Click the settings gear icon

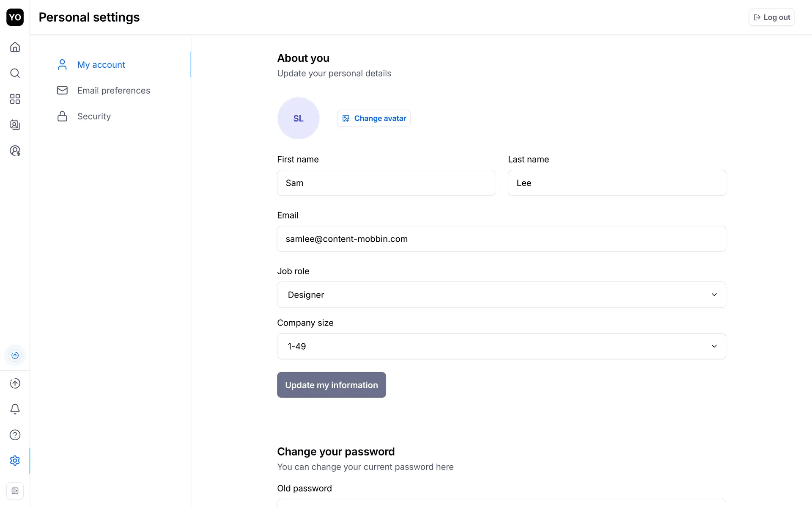coord(15,461)
